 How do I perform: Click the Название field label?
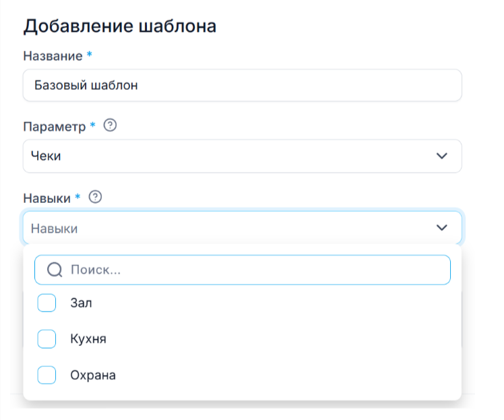[53, 56]
